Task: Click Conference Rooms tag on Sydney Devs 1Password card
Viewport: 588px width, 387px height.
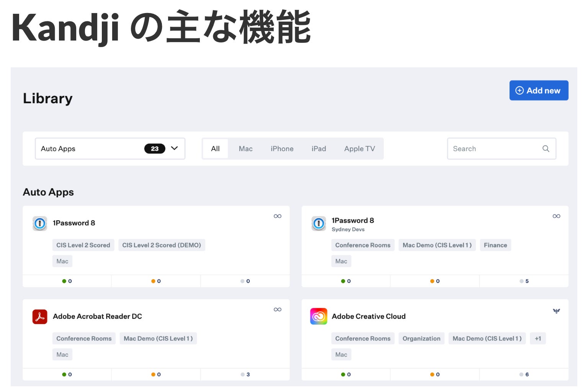Action: coord(363,245)
